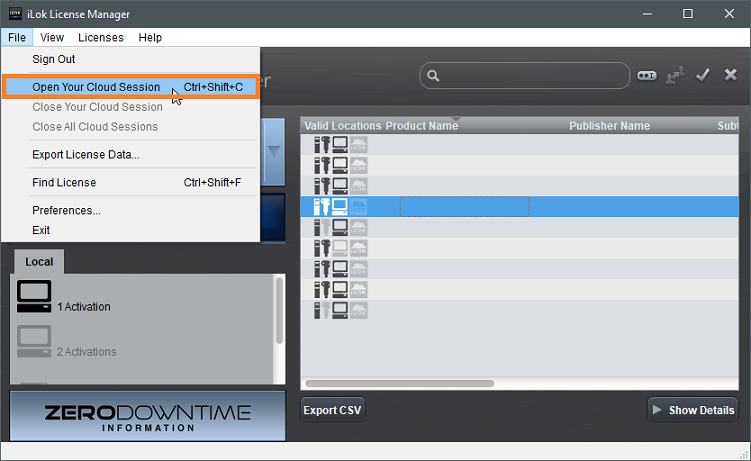This screenshot has height=461, width=751.
Task: Minimize the iLok License Manager window
Action: [647, 14]
